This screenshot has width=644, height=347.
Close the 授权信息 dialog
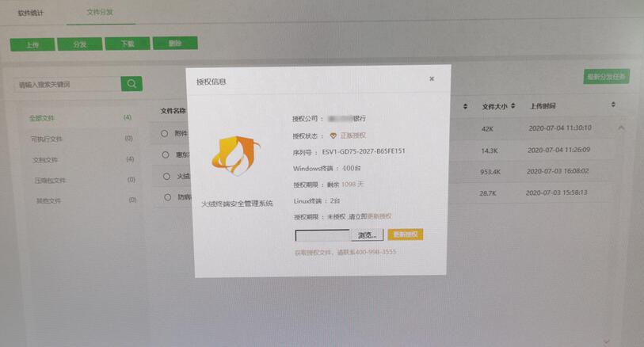432,79
